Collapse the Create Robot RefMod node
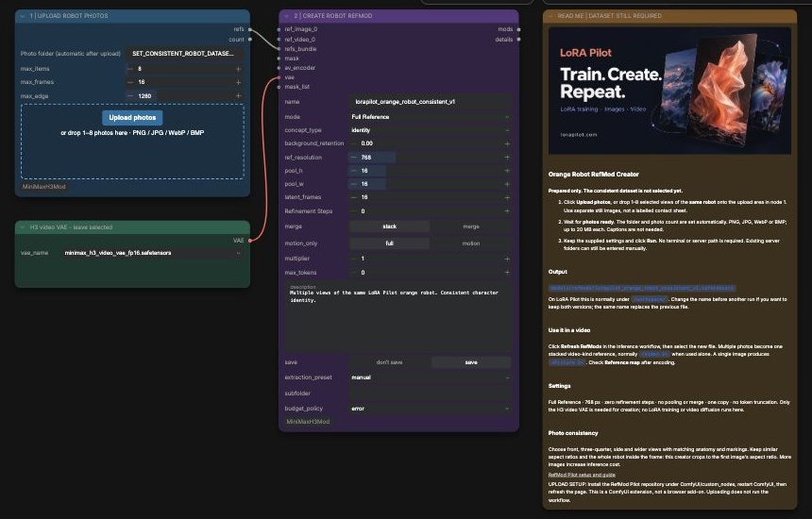Viewport: 812px width, 519px height. point(286,16)
